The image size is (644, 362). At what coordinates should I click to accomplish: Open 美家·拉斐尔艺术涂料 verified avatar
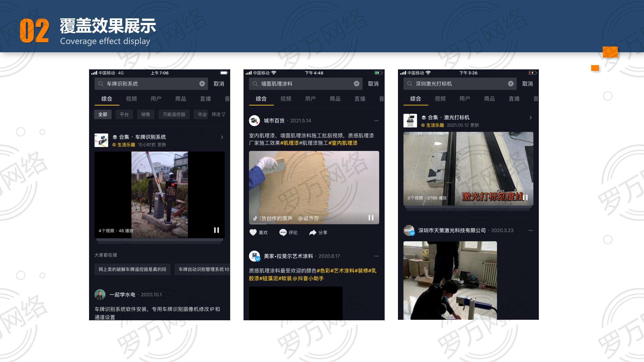coord(254,256)
